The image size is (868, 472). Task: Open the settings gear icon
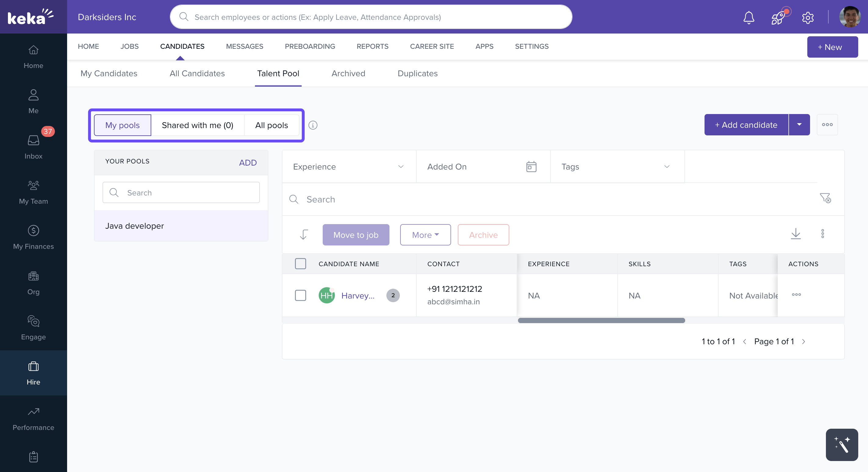pos(808,17)
